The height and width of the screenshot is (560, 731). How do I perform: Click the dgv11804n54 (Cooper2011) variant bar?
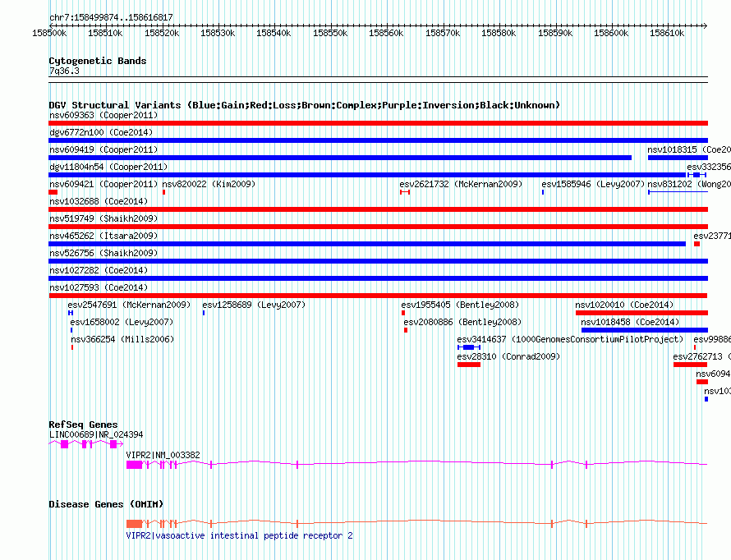point(367,175)
